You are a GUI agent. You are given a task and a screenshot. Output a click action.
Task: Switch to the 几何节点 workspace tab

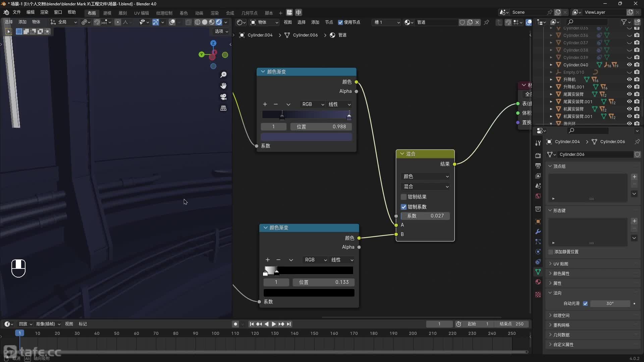pyautogui.click(x=250, y=13)
